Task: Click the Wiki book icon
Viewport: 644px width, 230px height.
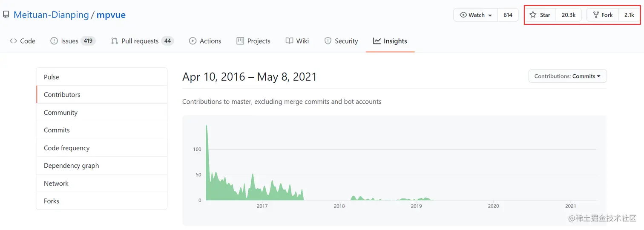Action: (289, 41)
